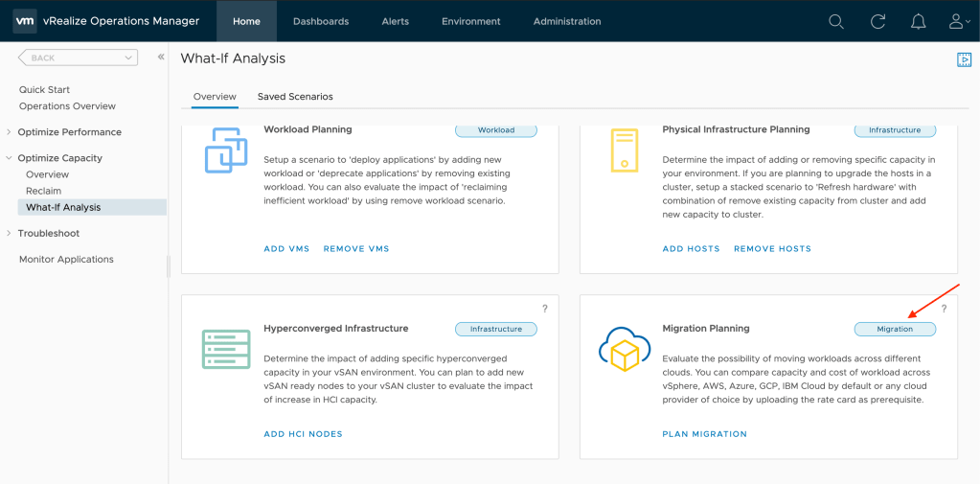Click the search magnifier icon

tap(835, 21)
